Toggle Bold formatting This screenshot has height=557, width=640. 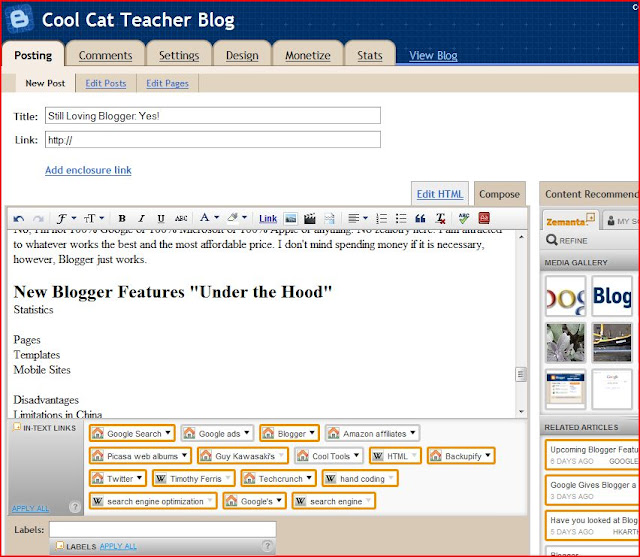(122, 219)
